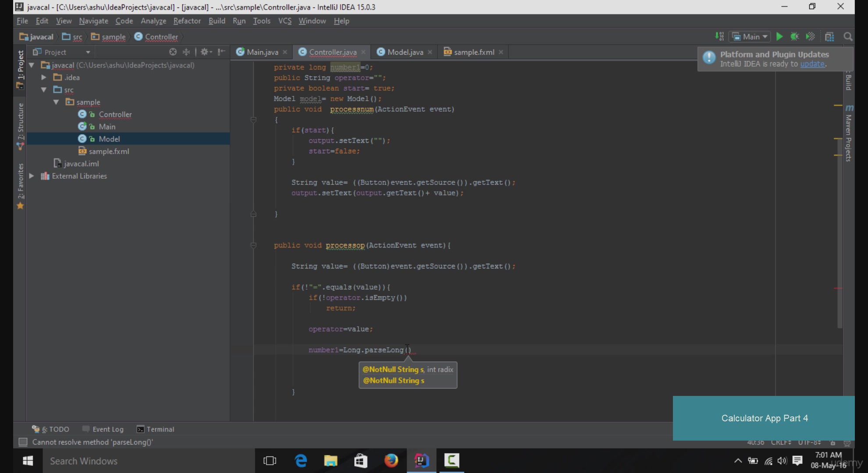
Task: Open the Terminal tool window
Action: pyautogui.click(x=156, y=429)
